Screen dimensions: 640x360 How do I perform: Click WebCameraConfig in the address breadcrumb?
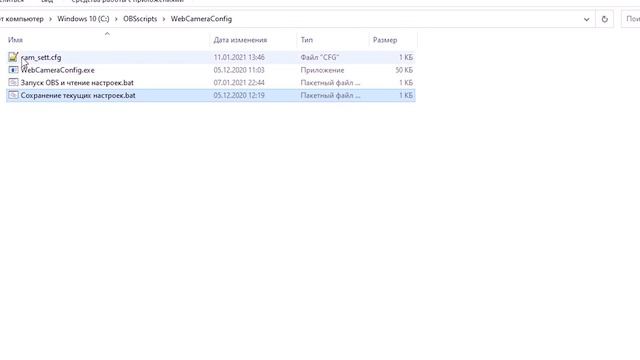coord(201,19)
